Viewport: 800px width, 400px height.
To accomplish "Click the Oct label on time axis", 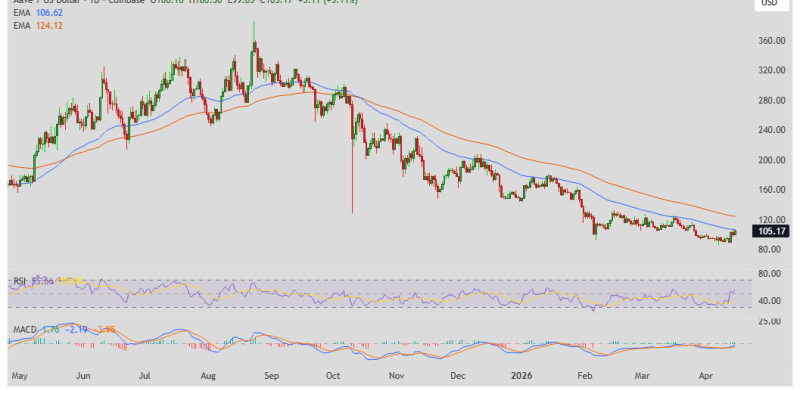I will click(333, 379).
